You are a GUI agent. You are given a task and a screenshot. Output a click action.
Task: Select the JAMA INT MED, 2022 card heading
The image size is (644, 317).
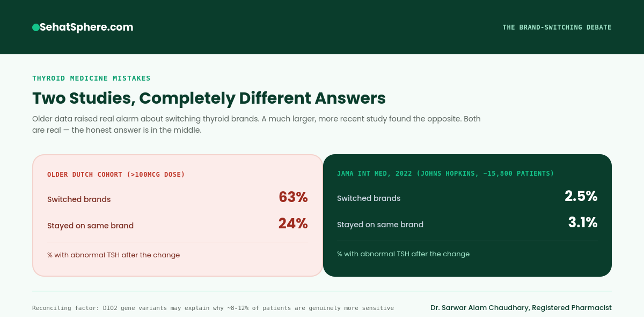pos(445,174)
